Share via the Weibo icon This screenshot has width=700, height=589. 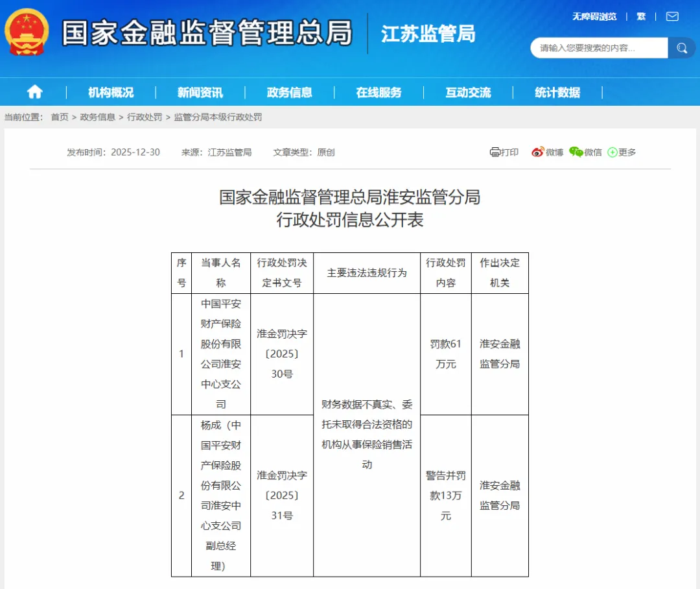coord(537,152)
